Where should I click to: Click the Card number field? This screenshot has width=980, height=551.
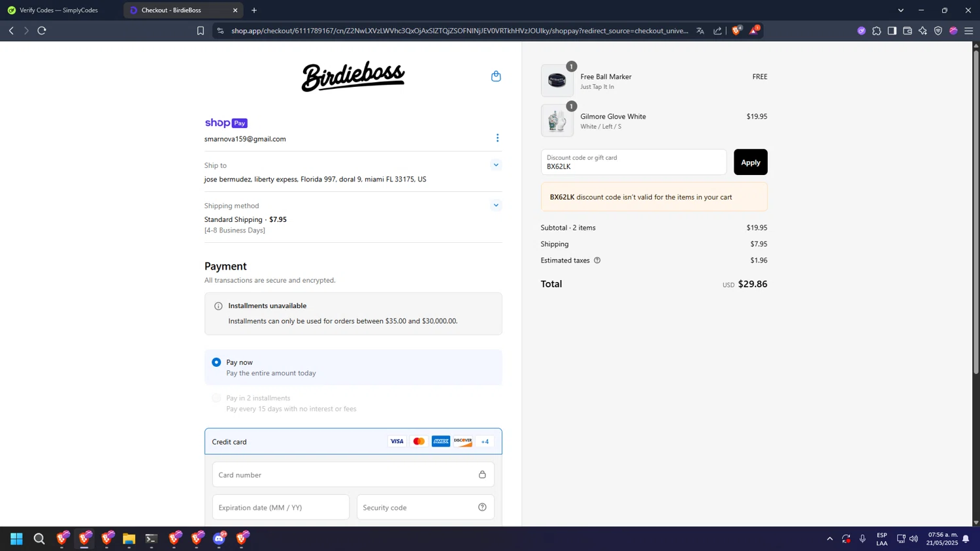point(353,475)
